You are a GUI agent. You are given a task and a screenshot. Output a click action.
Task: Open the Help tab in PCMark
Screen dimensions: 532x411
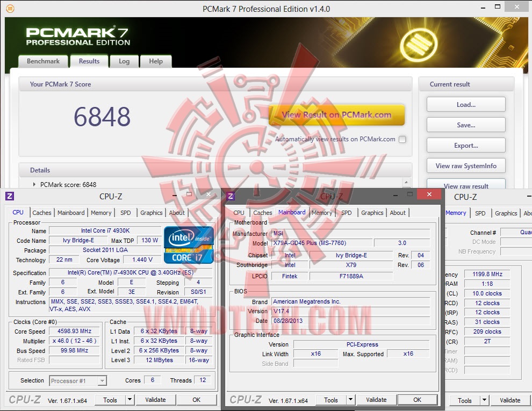pos(156,61)
